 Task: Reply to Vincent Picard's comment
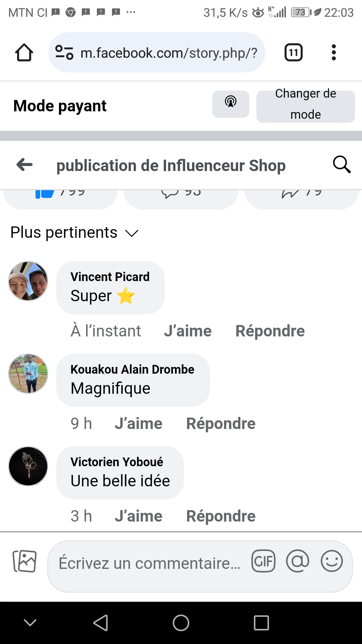tap(270, 331)
